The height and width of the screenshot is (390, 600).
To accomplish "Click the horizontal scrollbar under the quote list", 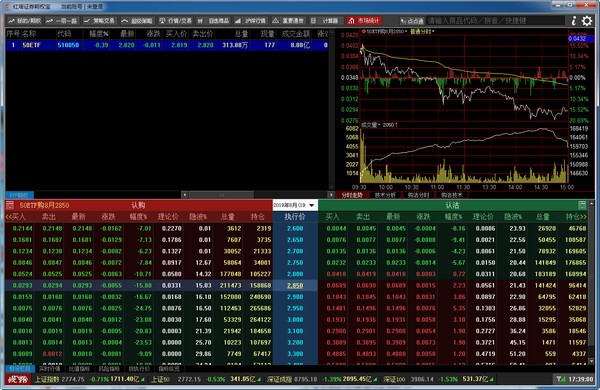I will (x=257, y=195).
